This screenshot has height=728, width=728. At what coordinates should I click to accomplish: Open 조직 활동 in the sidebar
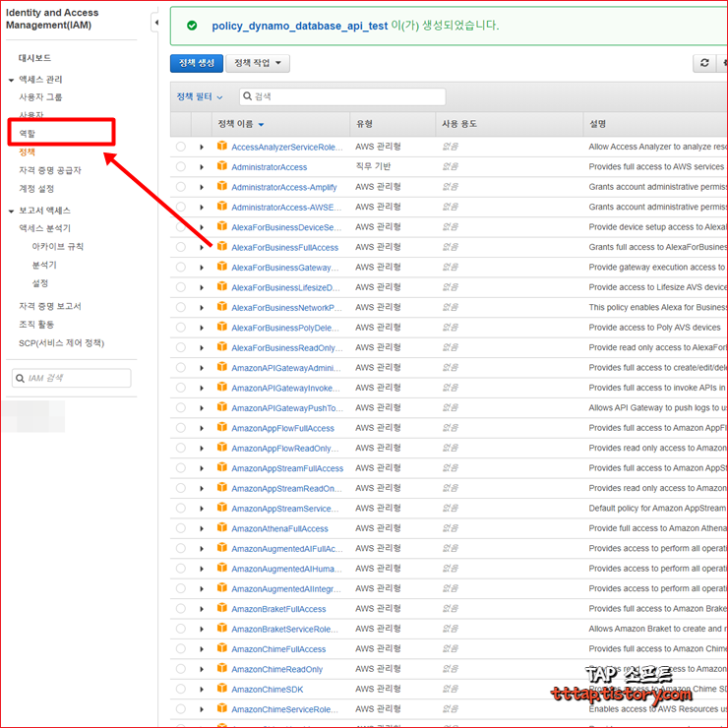[x=36, y=324]
